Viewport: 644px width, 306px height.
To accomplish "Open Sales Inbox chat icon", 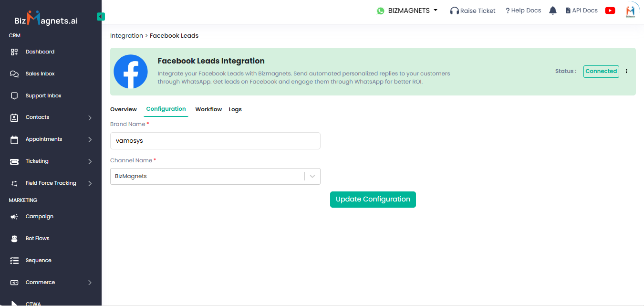I will [14, 74].
